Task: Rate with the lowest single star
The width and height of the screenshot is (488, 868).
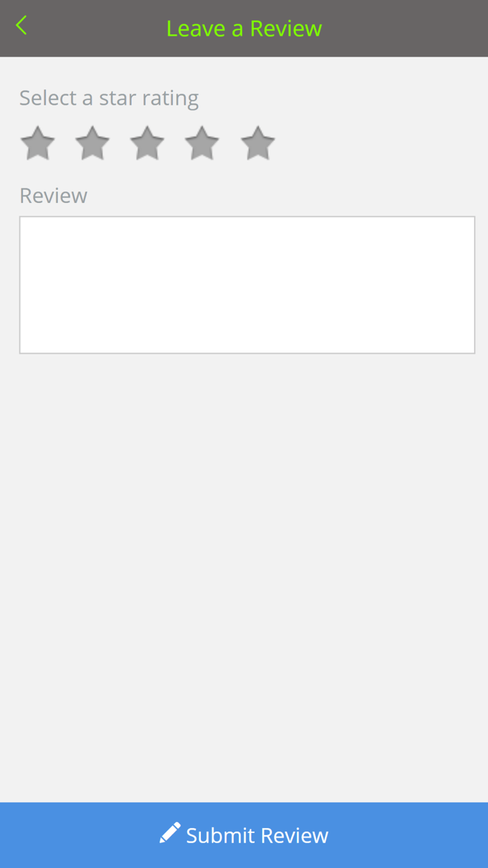Action: click(38, 143)
